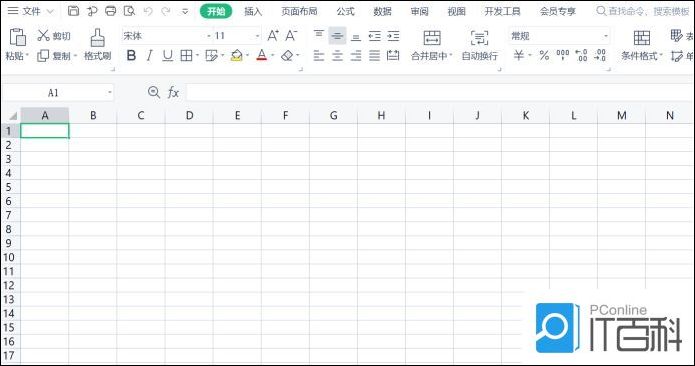Switch to the 开始 Home tab
Image resolution: width=695 pixels, height=366 pixels.
216,11
